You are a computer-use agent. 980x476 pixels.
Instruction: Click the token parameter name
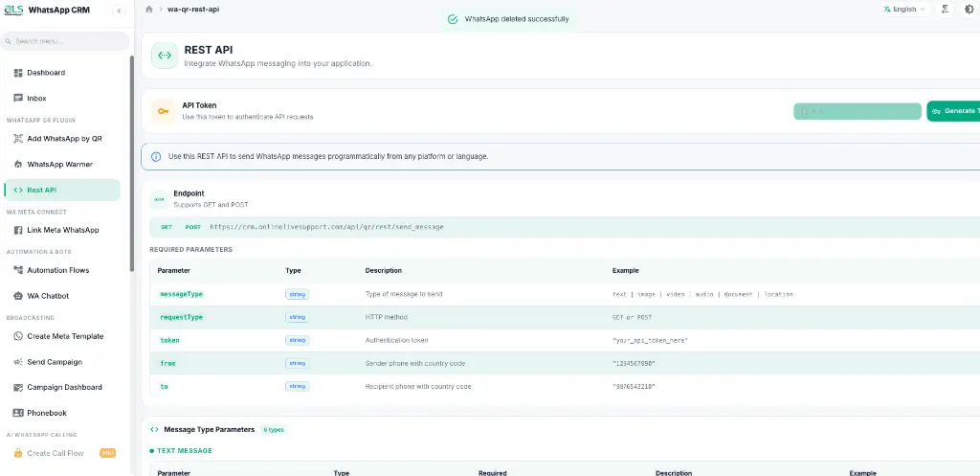(169, 340)
